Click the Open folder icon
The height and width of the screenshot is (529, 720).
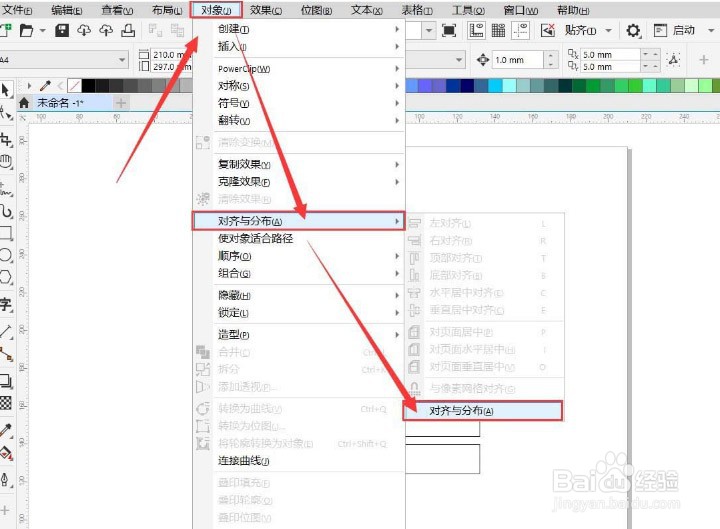pyautogui.click(x=27, y=30)
